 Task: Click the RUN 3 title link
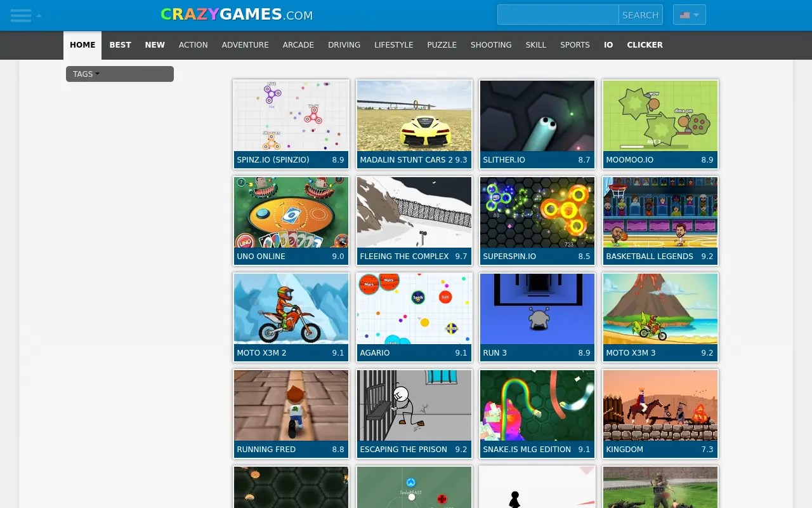(495, 353)
